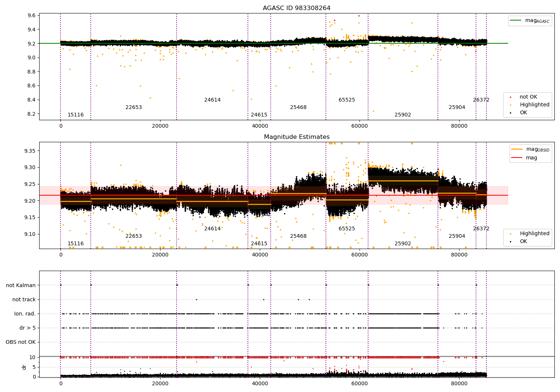This screenshot has height=392, width=560.
Task: Click OBSID label 24615 in the top plot
Action: pyautogui.click(x=259, y=115)
